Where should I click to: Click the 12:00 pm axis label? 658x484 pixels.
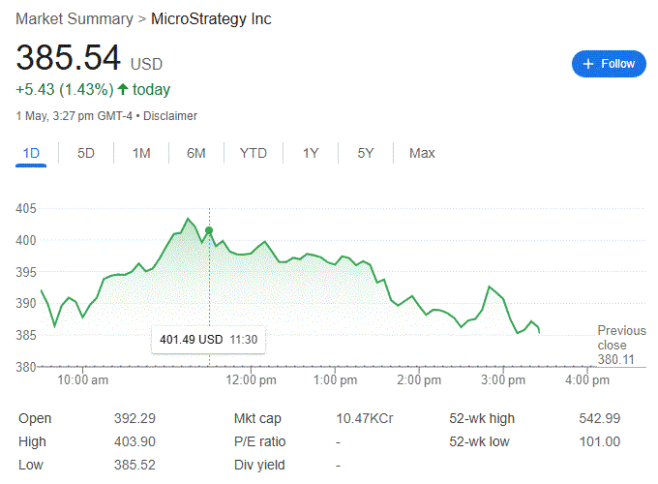point(251,381)
